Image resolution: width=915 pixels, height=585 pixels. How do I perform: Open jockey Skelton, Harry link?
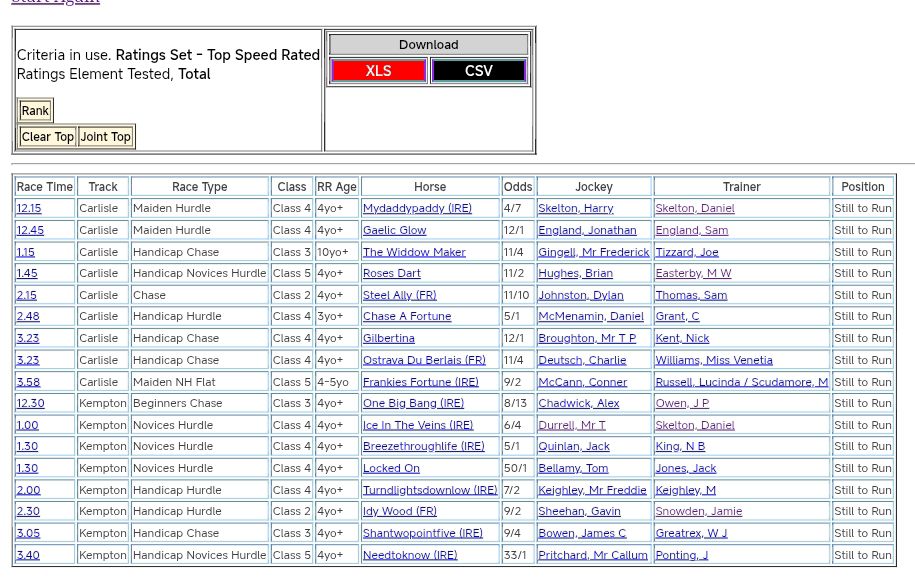(575, 209)
